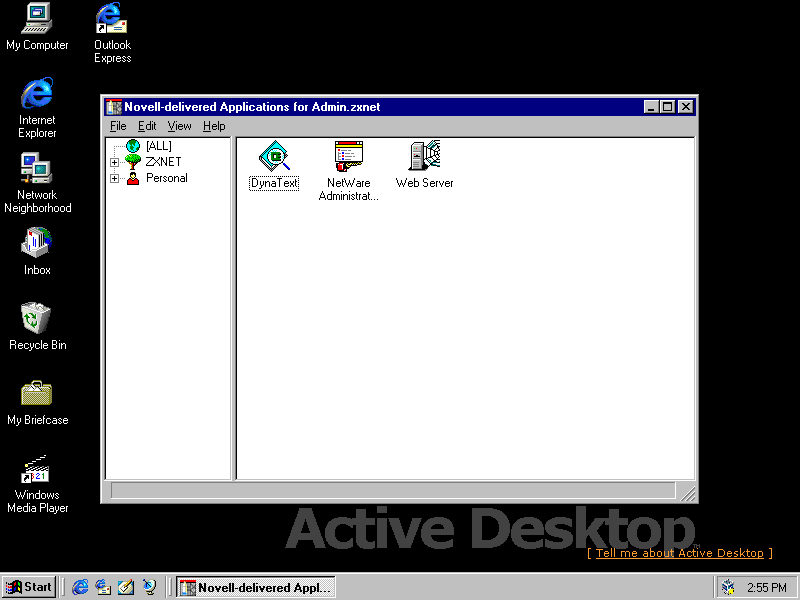Open Tell me about Active Desktop link
The height and width of the screenshot is (600, 800).
click(680, 553)
